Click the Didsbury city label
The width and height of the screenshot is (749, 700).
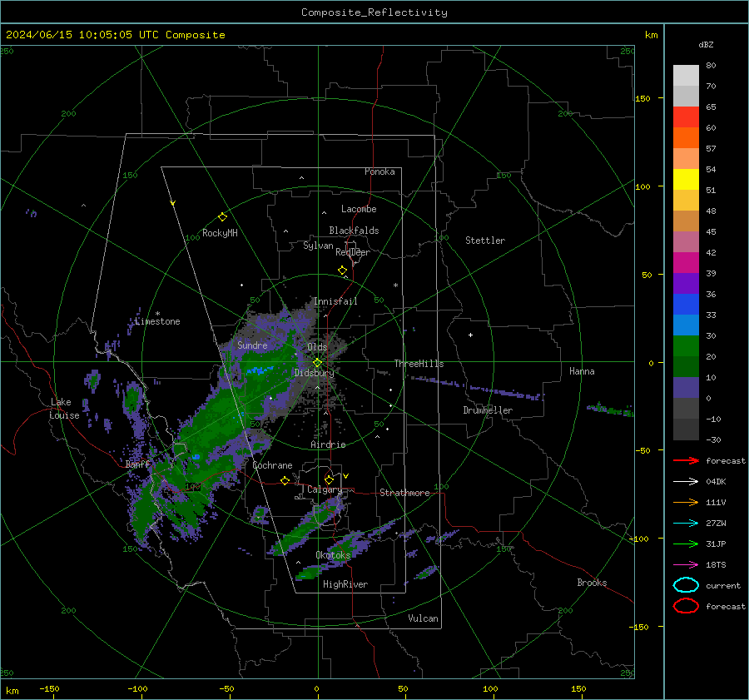(315, 373)
